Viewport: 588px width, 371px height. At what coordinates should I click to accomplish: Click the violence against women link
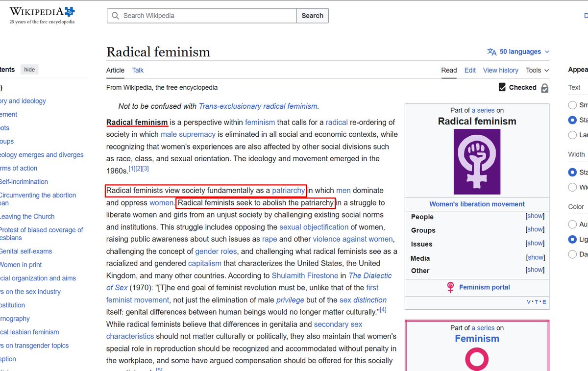(x=353, y=239)
